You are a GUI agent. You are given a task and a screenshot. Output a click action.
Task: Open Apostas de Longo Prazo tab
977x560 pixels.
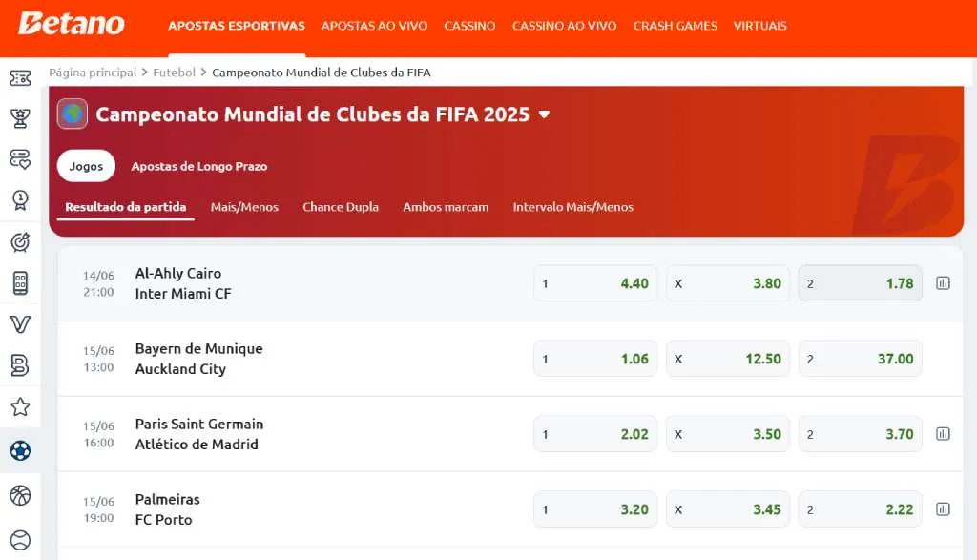(198, 165)
